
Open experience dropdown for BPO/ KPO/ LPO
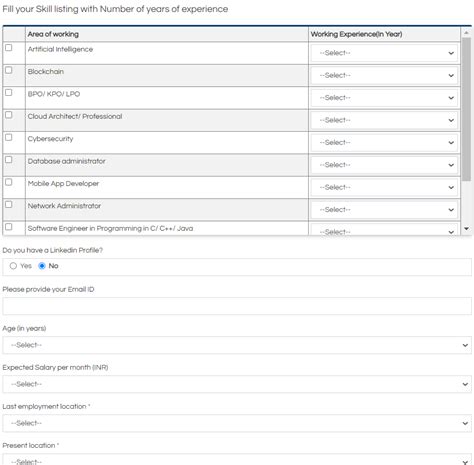tap(384, 98)
